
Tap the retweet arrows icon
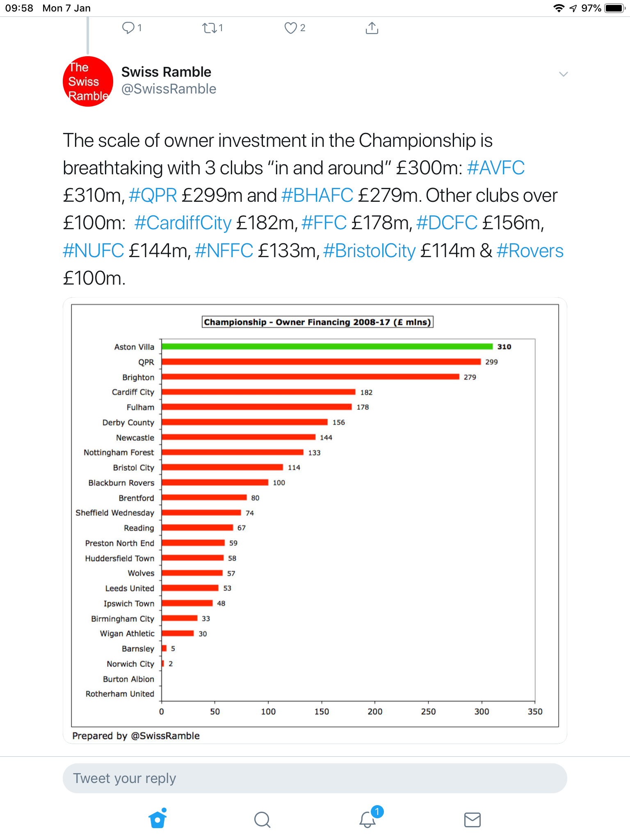point(209,28)
